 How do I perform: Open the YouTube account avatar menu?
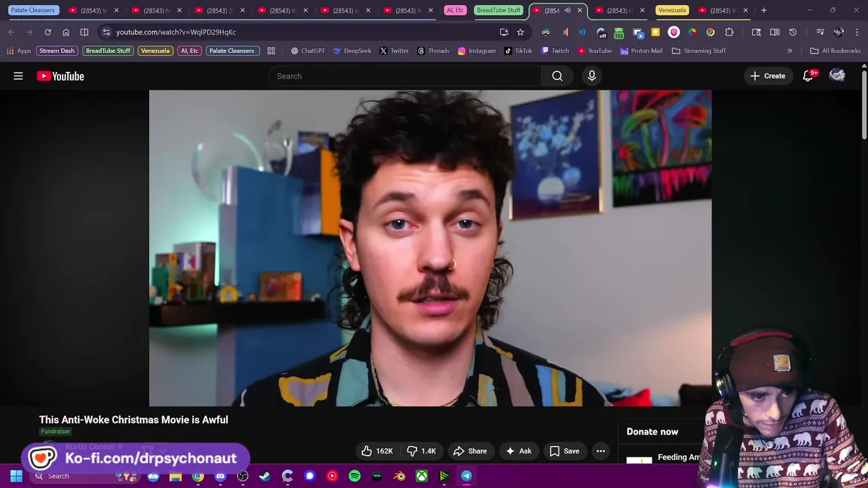coord(837,76)
